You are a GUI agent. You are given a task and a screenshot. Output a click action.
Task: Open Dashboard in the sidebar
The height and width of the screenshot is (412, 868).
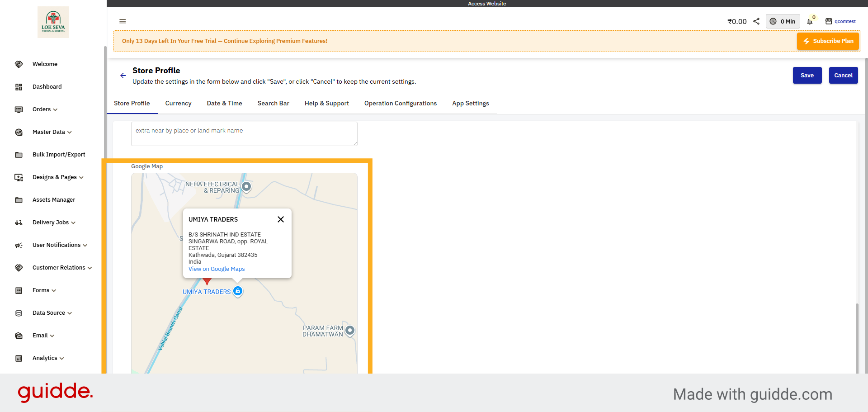click(x=47, y=87)
